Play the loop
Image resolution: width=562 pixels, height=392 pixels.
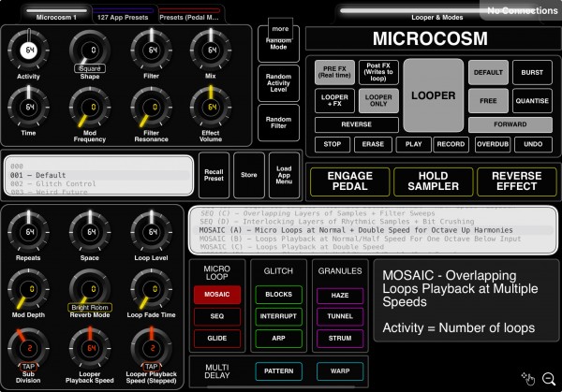pos(414,144)
